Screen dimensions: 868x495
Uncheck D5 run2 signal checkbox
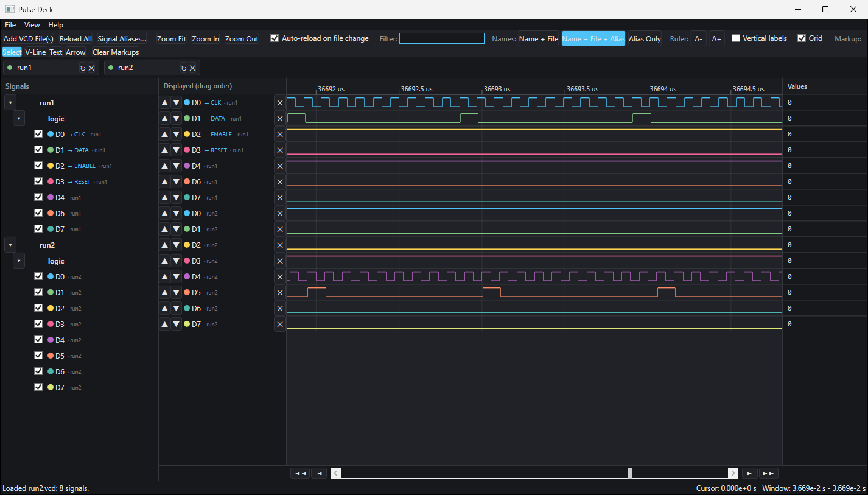pyautogui.click(x=38, y=356)
